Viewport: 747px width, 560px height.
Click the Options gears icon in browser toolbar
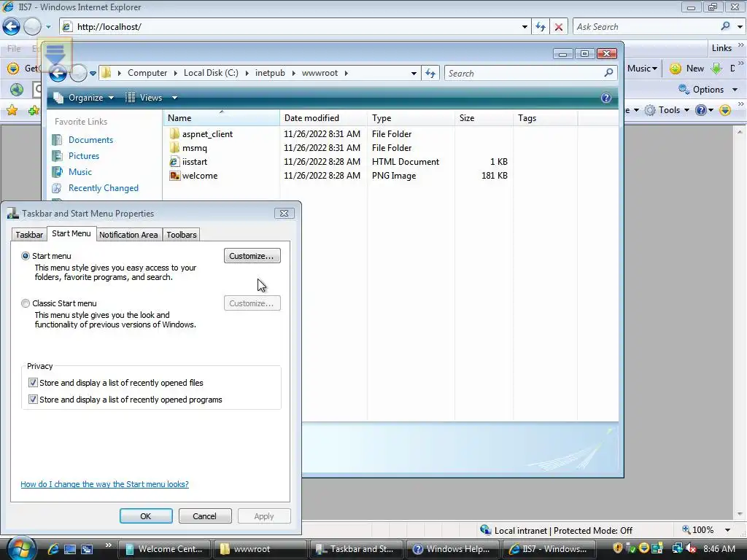click(684, 90)
